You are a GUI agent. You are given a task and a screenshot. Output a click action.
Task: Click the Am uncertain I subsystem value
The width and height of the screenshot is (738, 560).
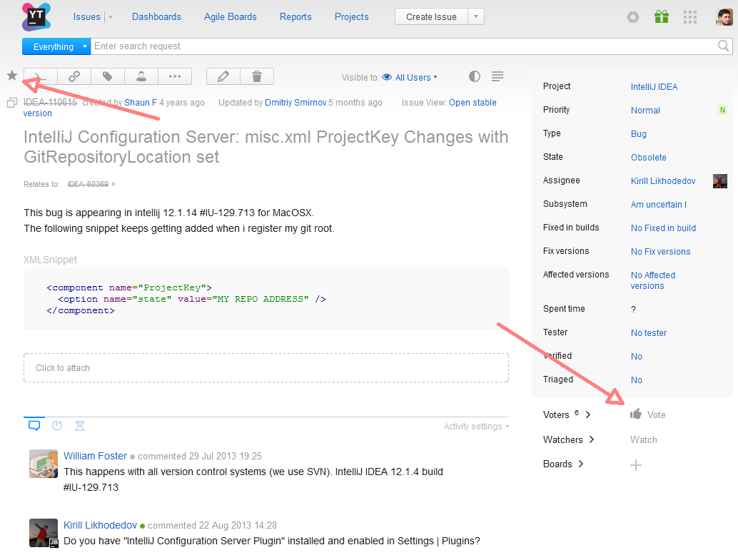pos(659,205)
